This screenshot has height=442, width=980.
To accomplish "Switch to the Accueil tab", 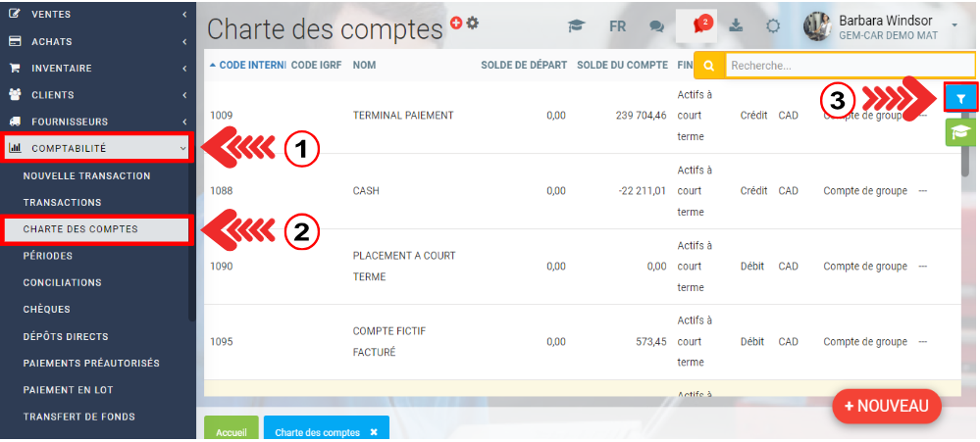I will coord(231,431).
